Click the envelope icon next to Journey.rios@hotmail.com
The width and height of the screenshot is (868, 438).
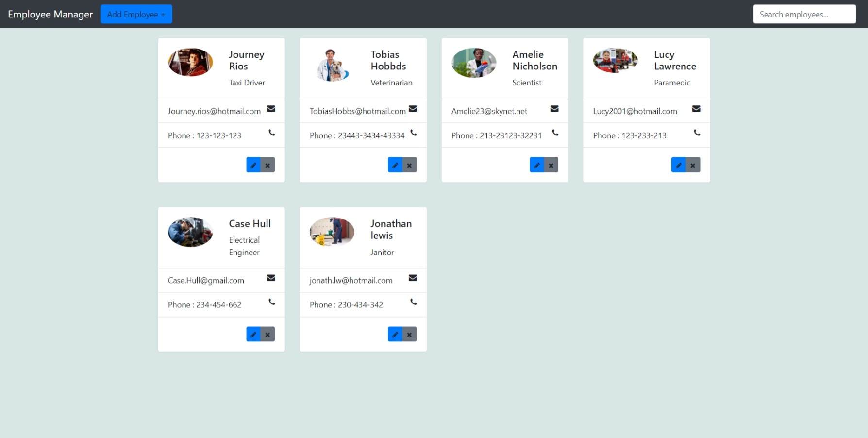click(271, 109)
